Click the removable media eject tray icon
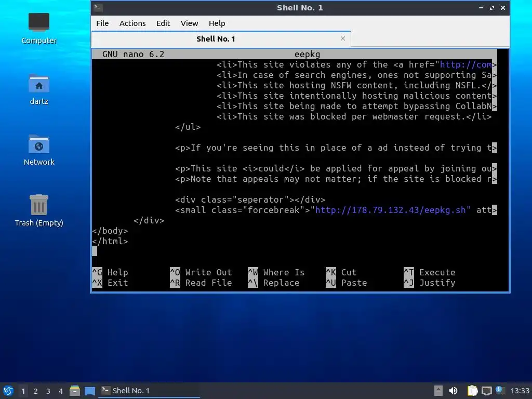532x399 pixels. (438, 391)
